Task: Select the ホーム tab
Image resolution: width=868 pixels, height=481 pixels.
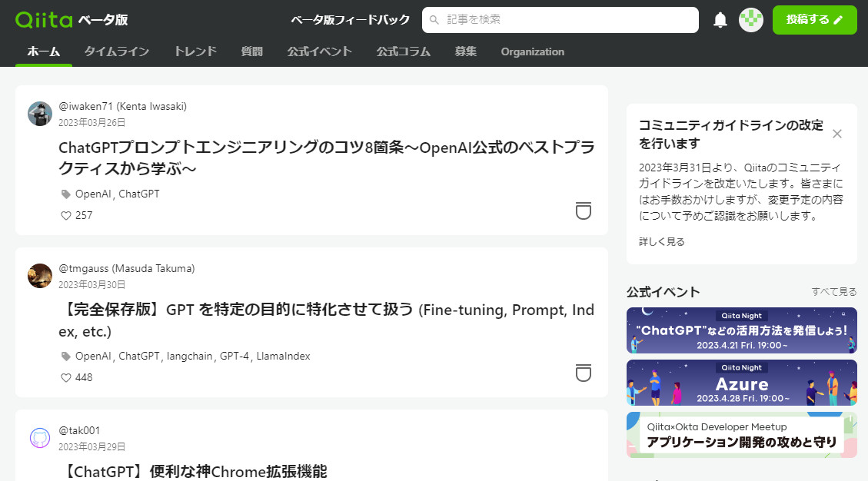Action: click(x=44, y=51)
